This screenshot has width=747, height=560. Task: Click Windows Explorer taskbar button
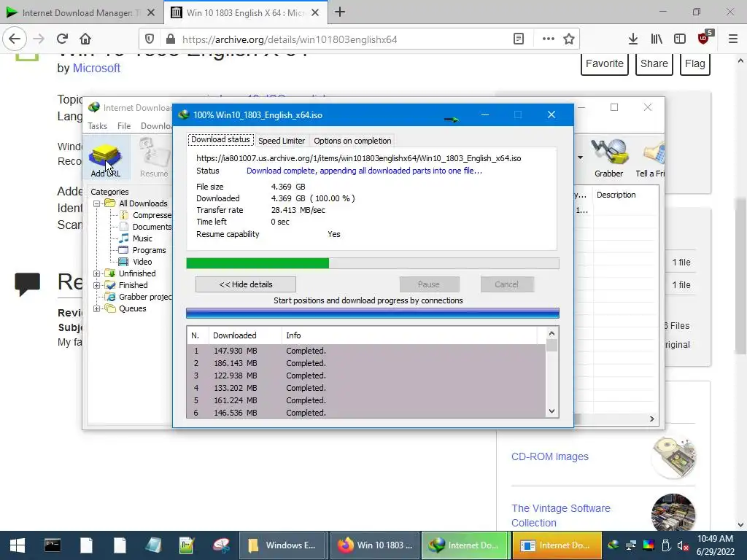click(x=282, y=545)
